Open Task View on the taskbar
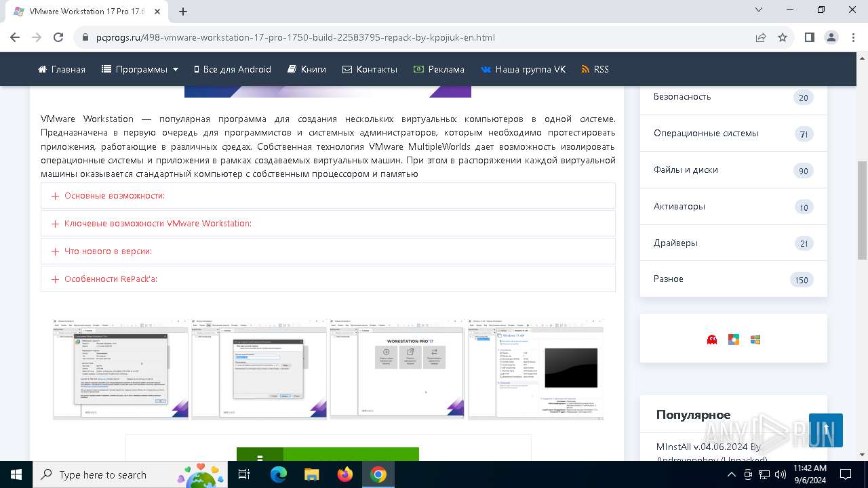 (x=244, y=474)
